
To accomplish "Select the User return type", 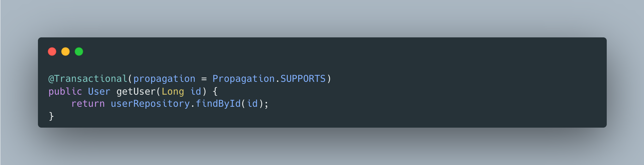I will pos(99,92).
